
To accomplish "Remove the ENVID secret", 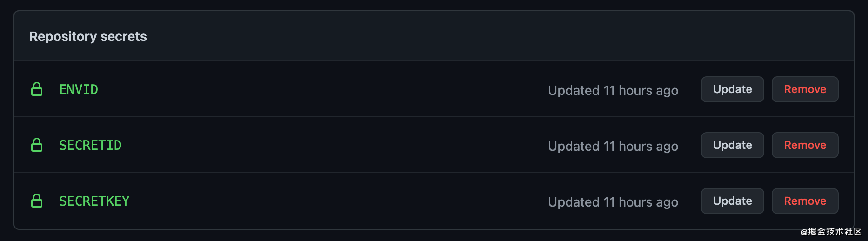I will tap(805, 89).
